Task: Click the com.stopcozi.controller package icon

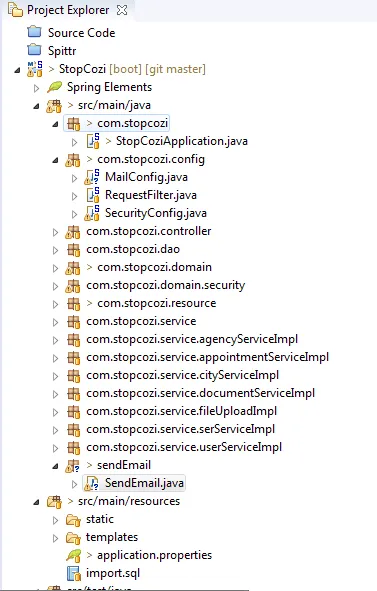Action: (x=73, y=232)
